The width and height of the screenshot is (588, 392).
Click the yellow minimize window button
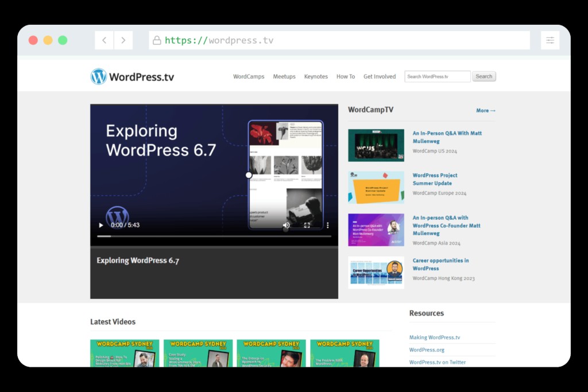coord(48,40)
